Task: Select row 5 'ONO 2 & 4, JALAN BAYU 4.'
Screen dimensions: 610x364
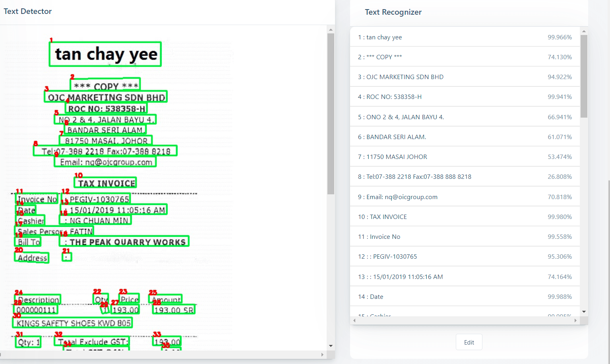Action: click(x=465, y=117)
